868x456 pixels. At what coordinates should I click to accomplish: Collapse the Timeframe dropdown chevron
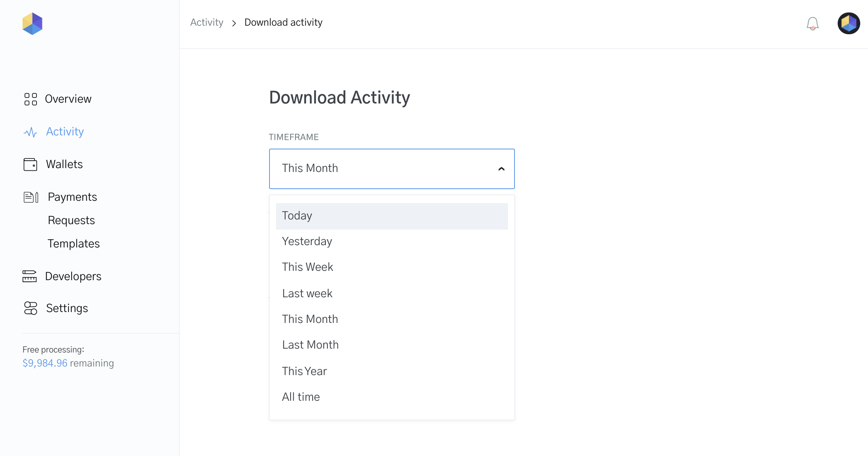coord(501,169)
